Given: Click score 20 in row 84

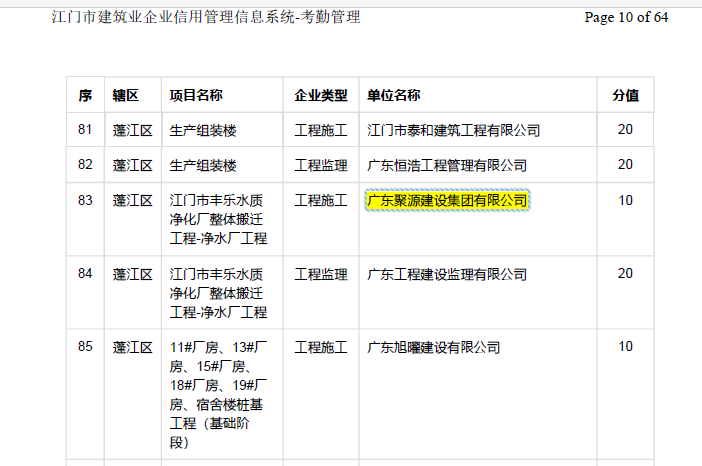Looking at the screenshot, I should click(x=625, y=274).
